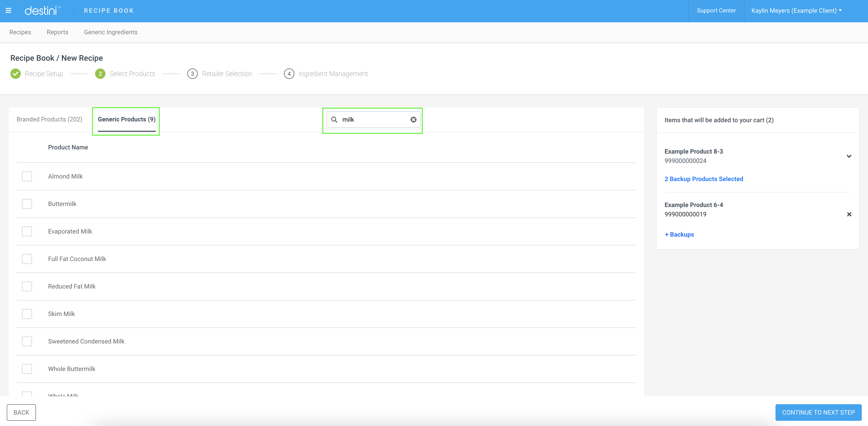
Task: Select the Skim Milk product
Action: pyautogui.click(x=27, y=314)
